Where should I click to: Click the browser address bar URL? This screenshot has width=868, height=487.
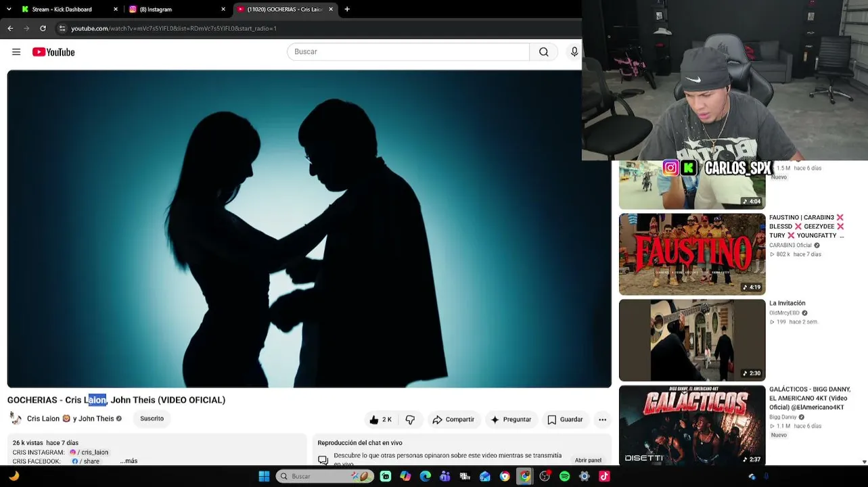pyautogui.click(x=174, y=28)
